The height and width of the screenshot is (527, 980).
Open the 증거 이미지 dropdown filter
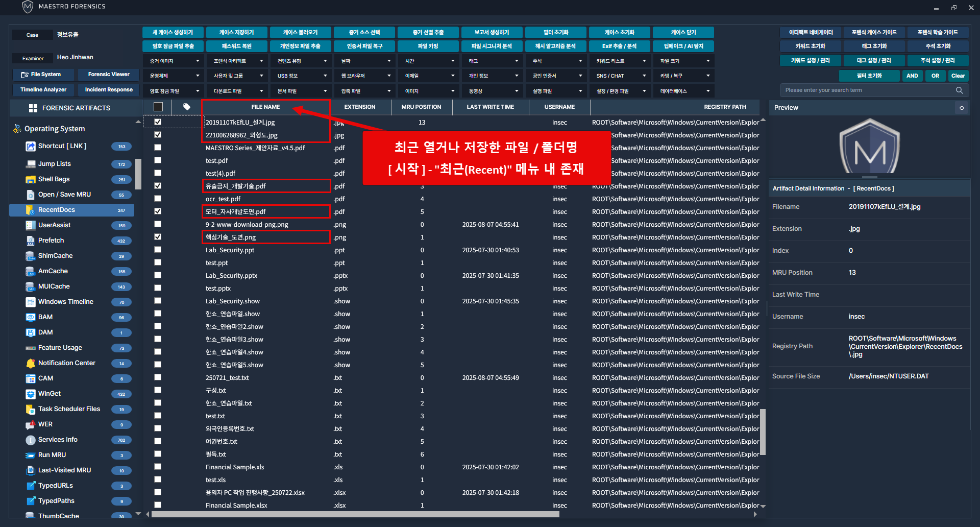tap(174, 61)
